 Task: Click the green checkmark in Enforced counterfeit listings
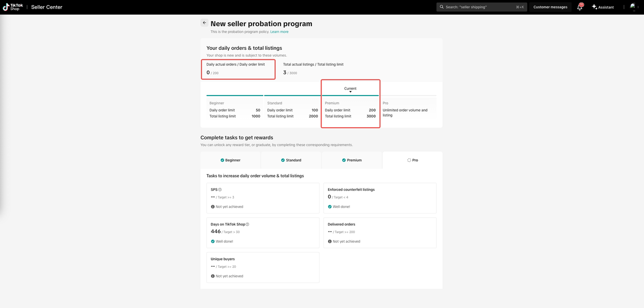[x=330, y=207]
